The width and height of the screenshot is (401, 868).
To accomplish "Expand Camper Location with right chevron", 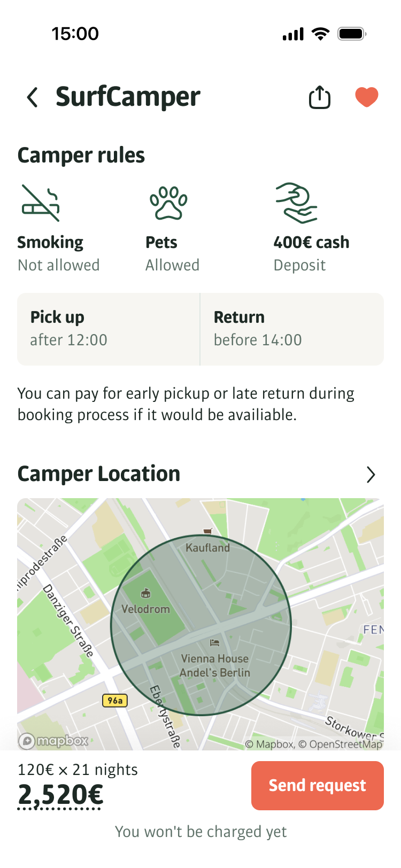I will tap(371, 475).
